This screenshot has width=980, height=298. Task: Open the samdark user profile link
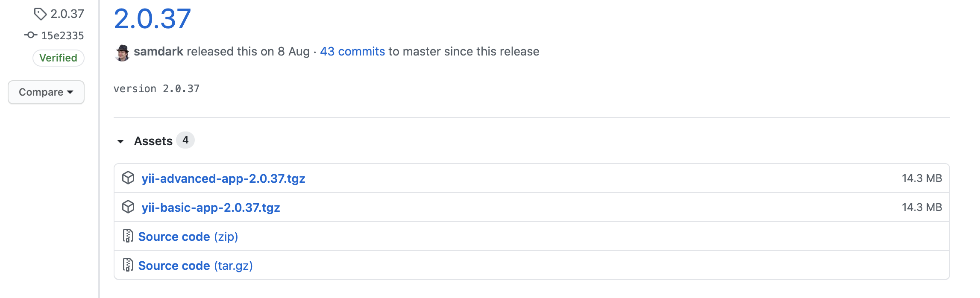click(158, 51)
